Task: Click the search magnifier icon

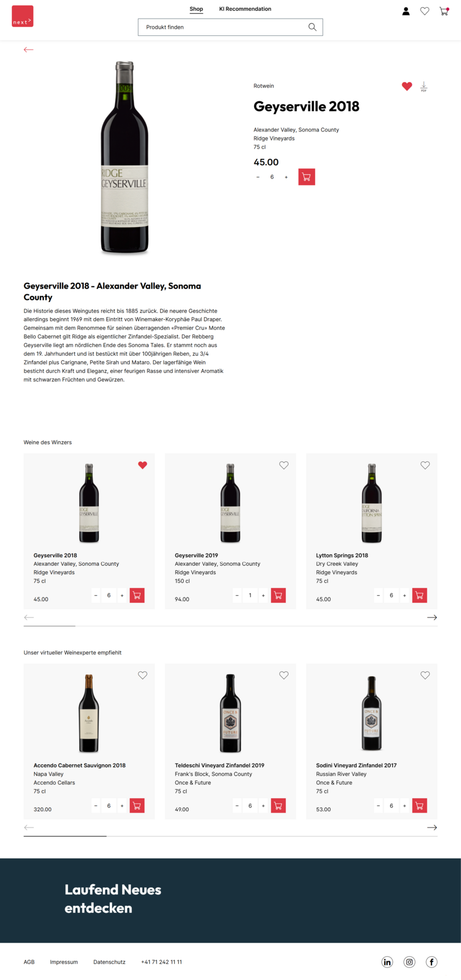Action: click(312, 27)
